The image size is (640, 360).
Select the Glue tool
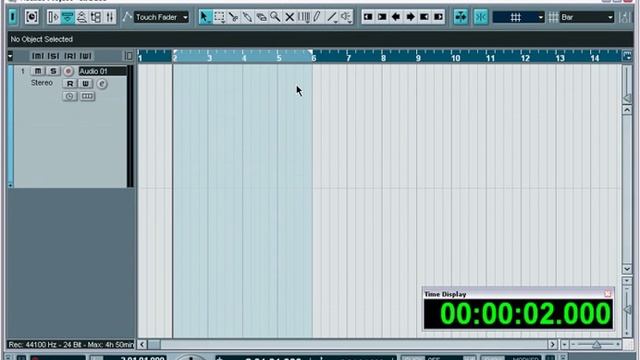[247, 17]
